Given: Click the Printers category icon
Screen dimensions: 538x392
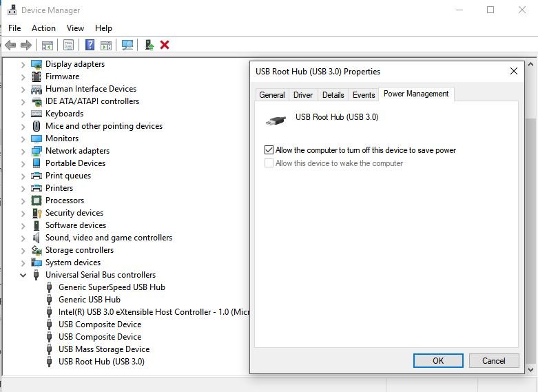Looking at the screenshot, I should coord(37,188).
